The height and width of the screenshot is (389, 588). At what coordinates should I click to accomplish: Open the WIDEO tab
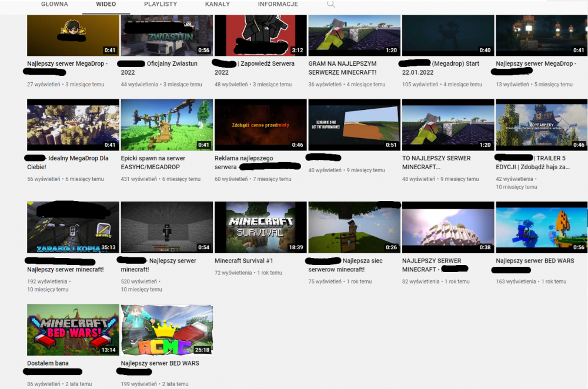(x=106, y=5)
